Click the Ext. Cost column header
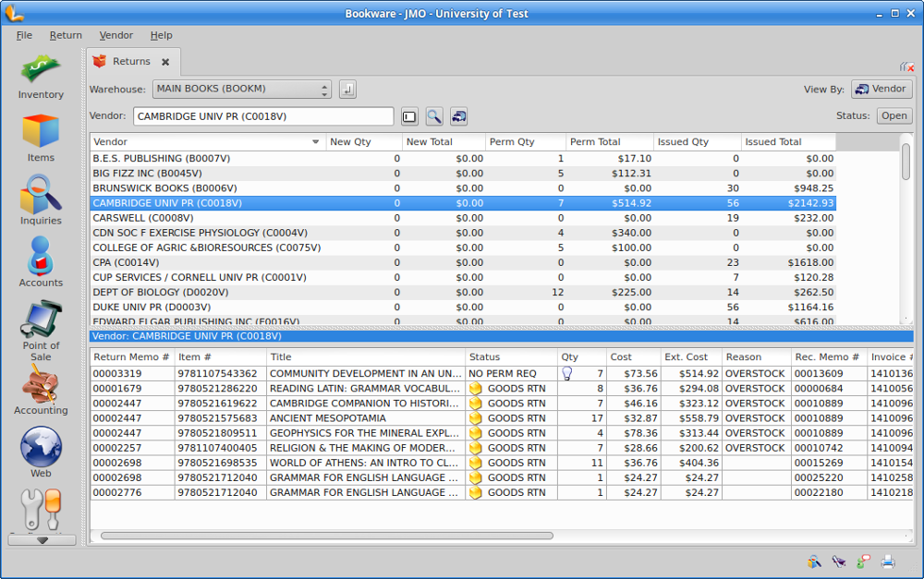Viewport: 924px width, 579px height. point(691,357)
